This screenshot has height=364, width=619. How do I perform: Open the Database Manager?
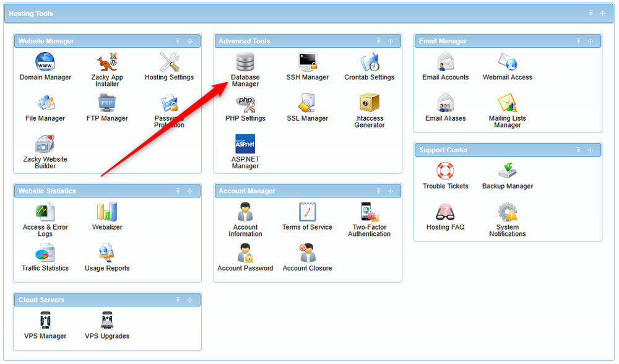(245, 67)
